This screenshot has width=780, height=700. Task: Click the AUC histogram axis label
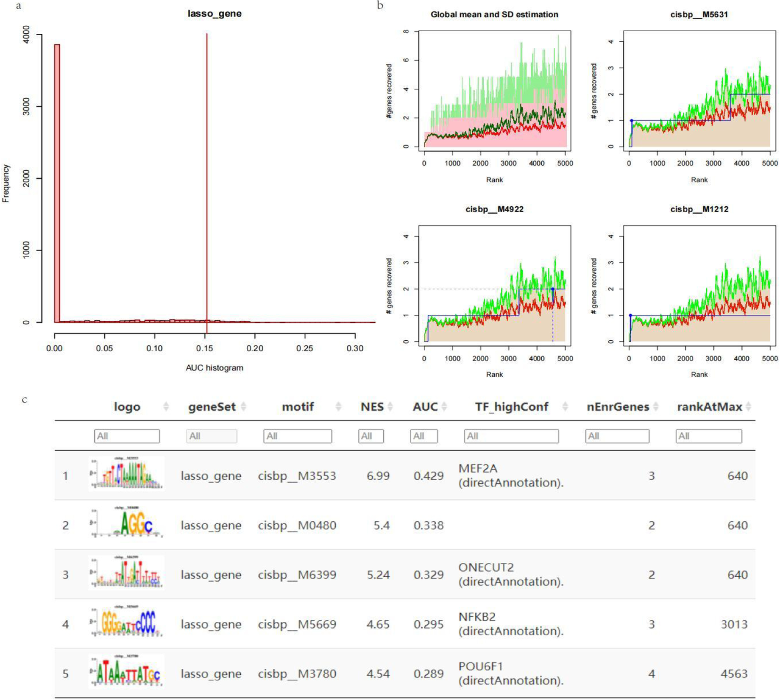[x=214, y=368]
